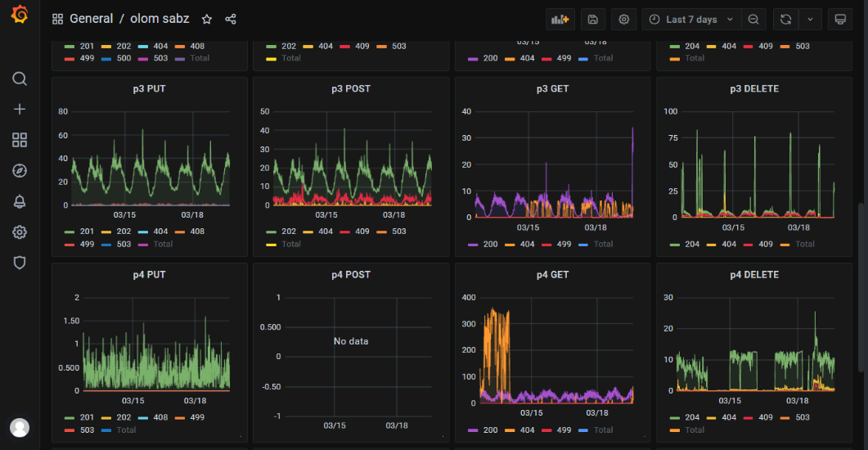Click the 204 color swatch in p3 DELETE legend
The width and height of the screenshot is (868, 450).
click(x=675, y=244)
